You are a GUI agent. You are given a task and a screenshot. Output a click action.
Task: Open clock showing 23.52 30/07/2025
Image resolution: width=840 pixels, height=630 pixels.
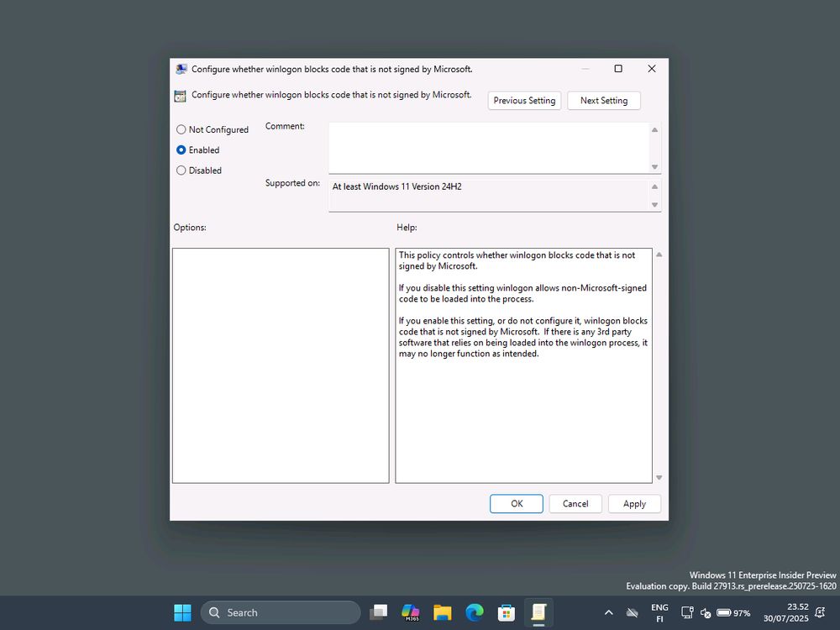click(785, 613)
